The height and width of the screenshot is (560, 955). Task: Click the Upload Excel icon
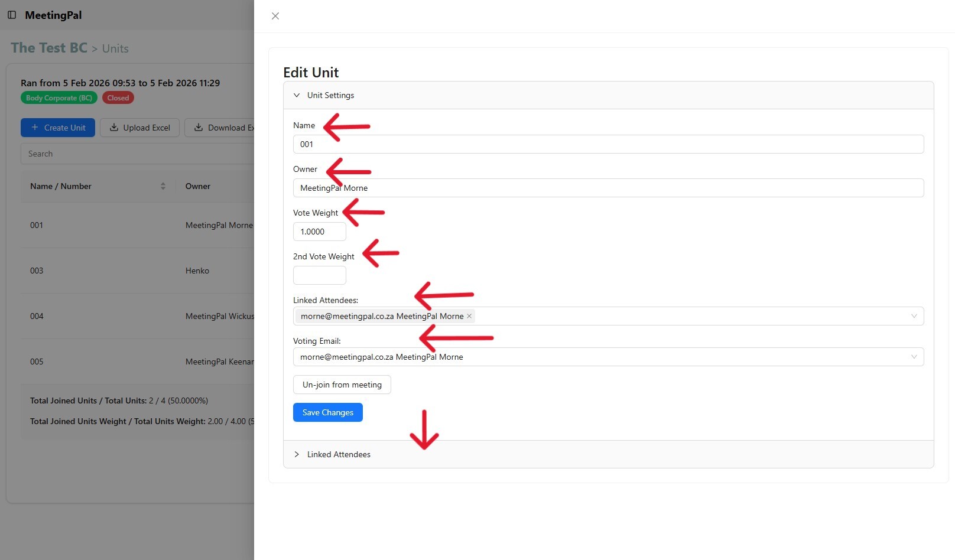tap(114, 128)
